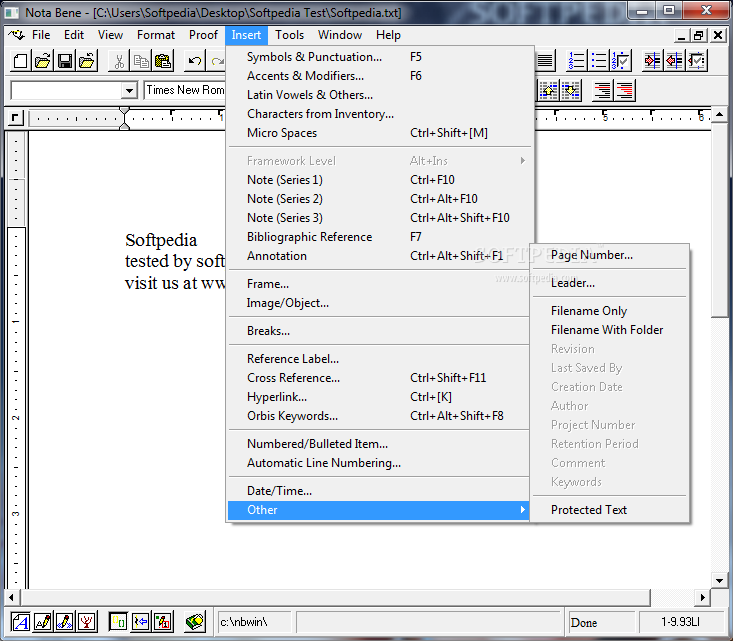The height and width of the screenshot is (641, 733).
Task: Choose Hyperlink... entry
Action: coord(379,397)
